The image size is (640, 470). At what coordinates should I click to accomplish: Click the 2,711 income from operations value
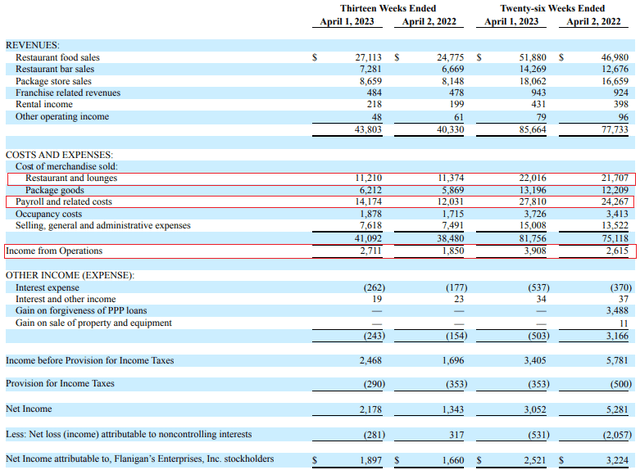pyautogui.click(x=371, y=251)
